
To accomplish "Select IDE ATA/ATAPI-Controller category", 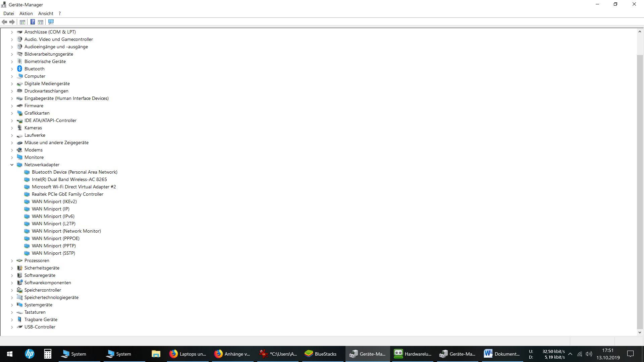I will point(50,120).
